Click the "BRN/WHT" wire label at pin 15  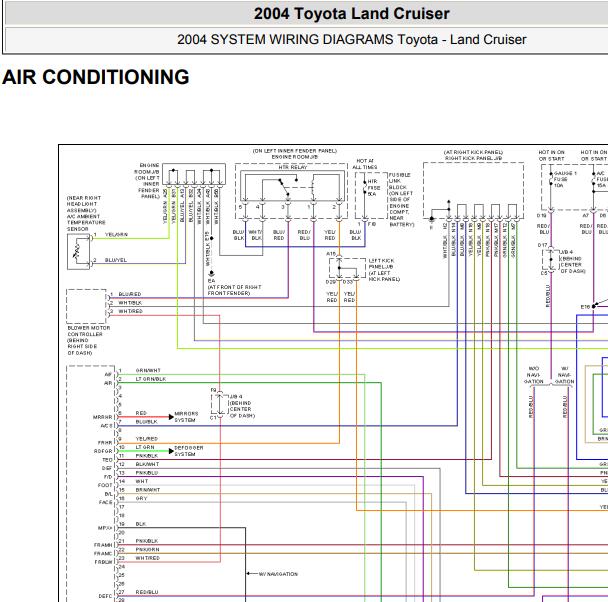pos(148,490)
